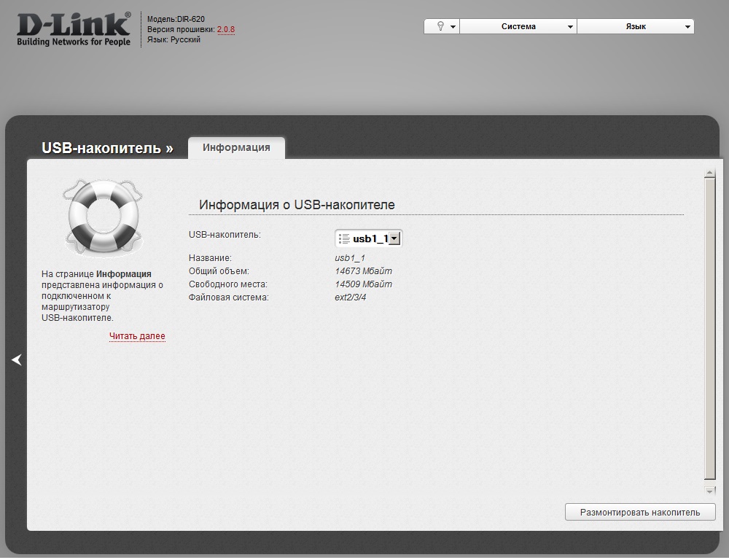
Task: Follow the Читать далее link
Action: [x=137, y=336]
